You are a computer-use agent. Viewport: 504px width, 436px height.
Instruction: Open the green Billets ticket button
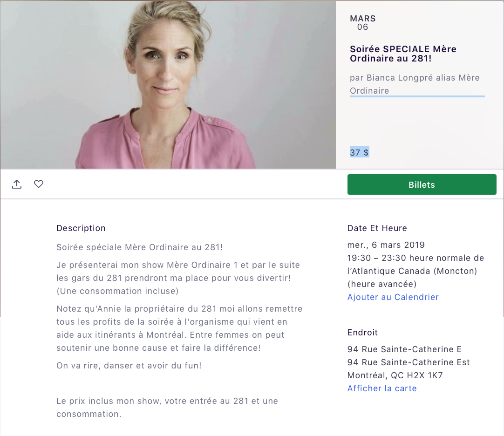coord(422,184)
